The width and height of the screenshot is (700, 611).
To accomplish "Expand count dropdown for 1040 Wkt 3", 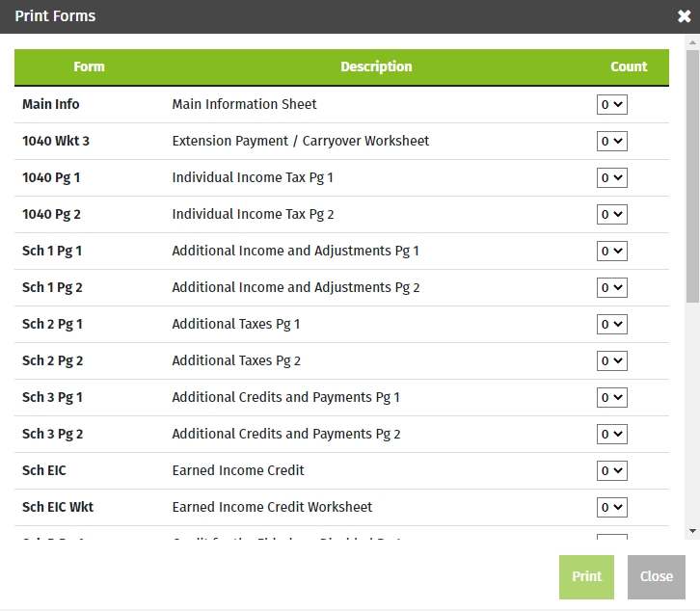I will pyautogui.click(x=611, y=141).
